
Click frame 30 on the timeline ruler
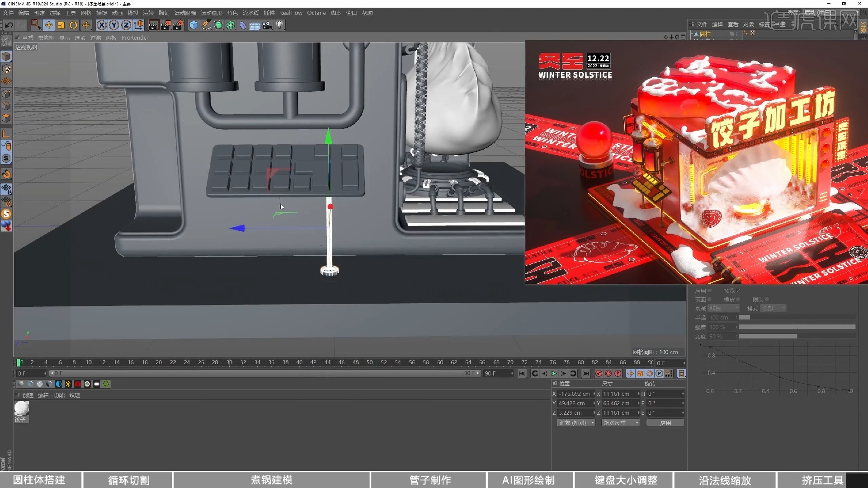pyautogui.click(x=229, y=362)
